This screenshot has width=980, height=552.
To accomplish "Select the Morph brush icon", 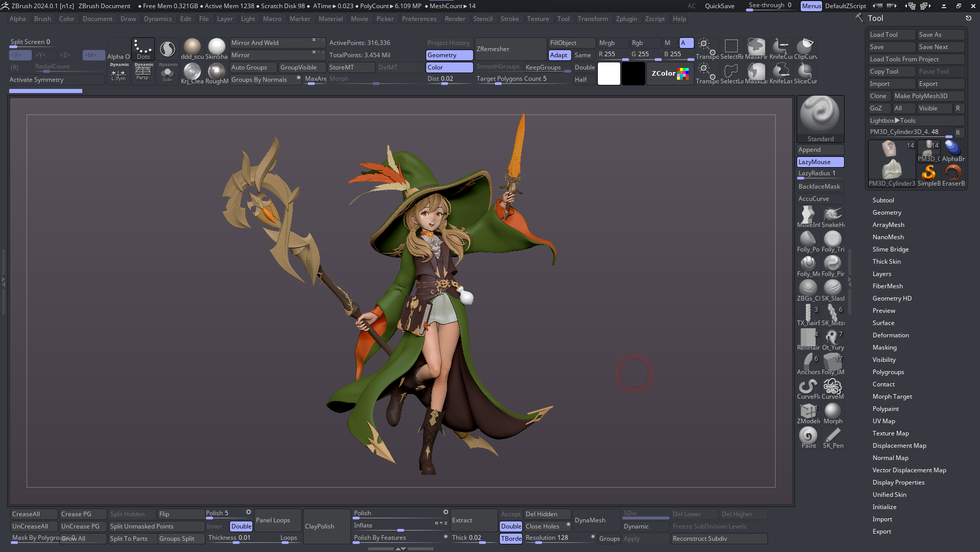I will pos(832,411).
